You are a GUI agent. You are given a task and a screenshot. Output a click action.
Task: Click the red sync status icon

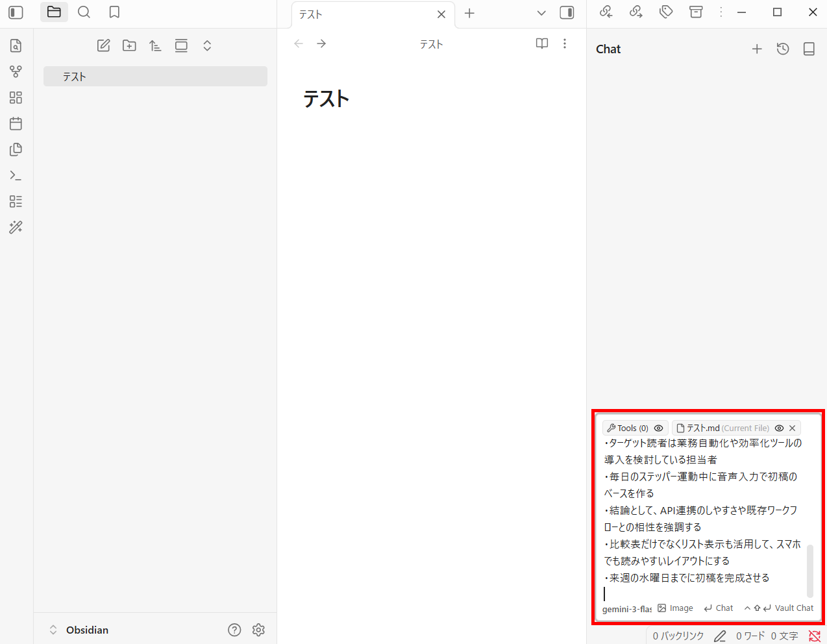click(815, 636)
